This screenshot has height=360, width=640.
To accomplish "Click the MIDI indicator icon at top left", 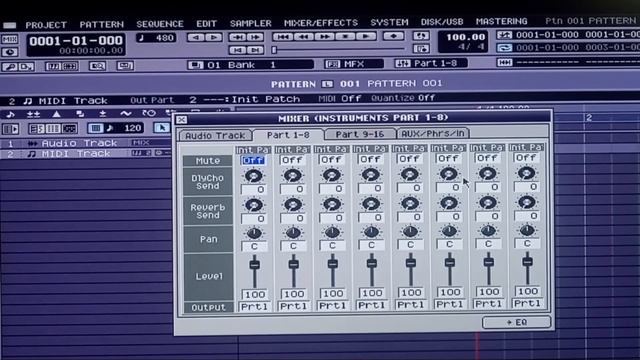I will click(x=10, y=40).
